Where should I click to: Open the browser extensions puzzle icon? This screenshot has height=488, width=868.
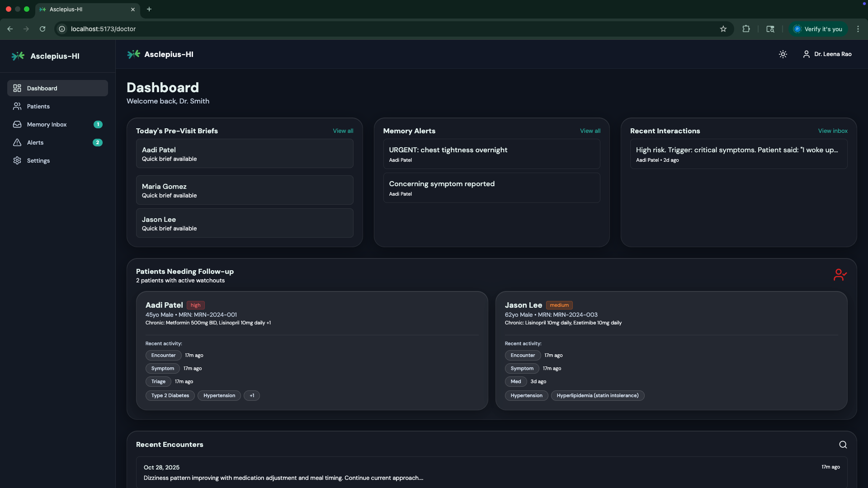(746, 29)
